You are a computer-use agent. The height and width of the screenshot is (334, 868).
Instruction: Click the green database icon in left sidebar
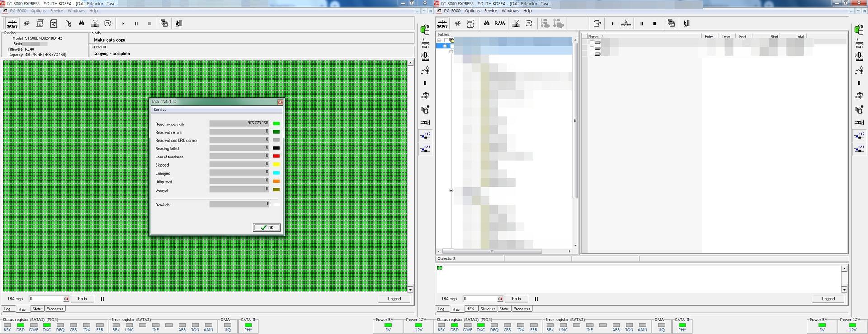point(425,30)
